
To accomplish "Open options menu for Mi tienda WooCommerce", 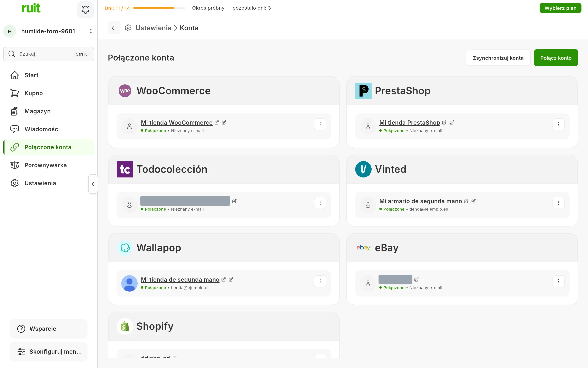I will tap(320, 124).
